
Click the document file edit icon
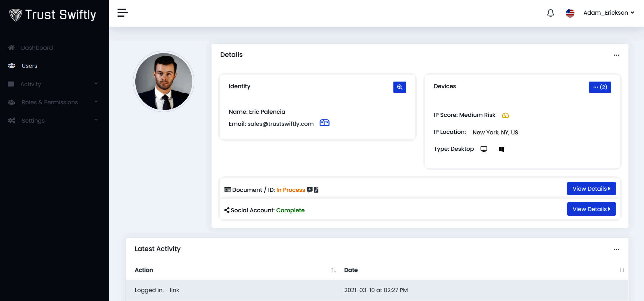click(316, 190)
